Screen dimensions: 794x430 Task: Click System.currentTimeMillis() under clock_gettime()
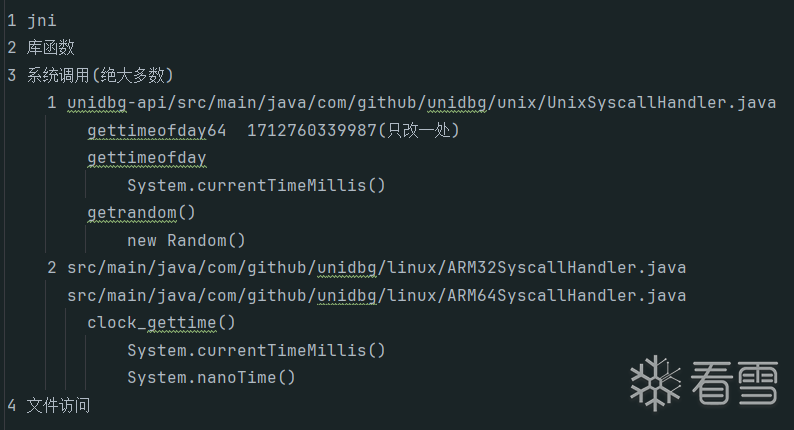click(256, 350)
